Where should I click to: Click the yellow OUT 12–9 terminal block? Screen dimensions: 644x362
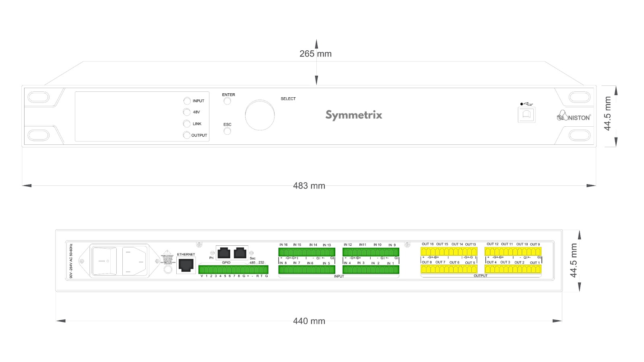tap(513, 251)
